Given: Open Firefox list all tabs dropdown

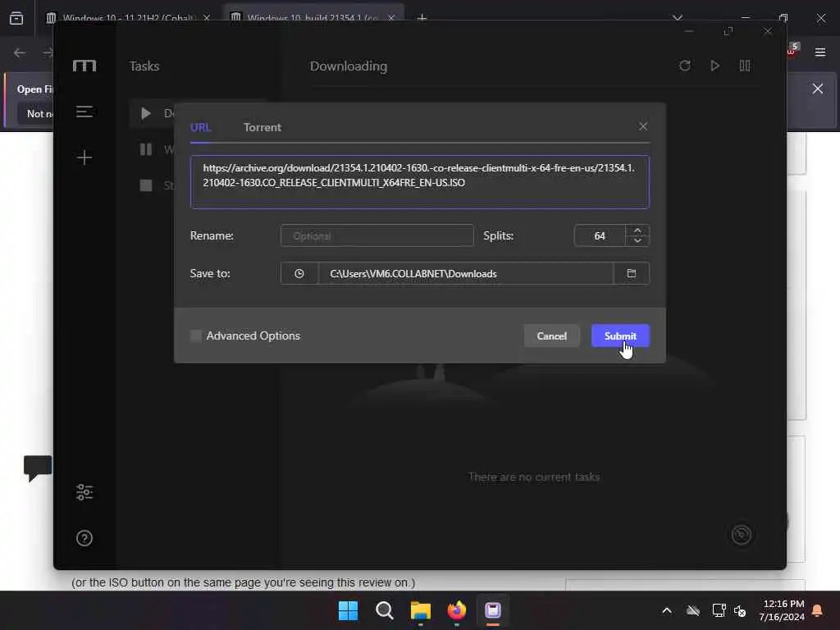Looking at the screenshot, I should pos(678,18).
